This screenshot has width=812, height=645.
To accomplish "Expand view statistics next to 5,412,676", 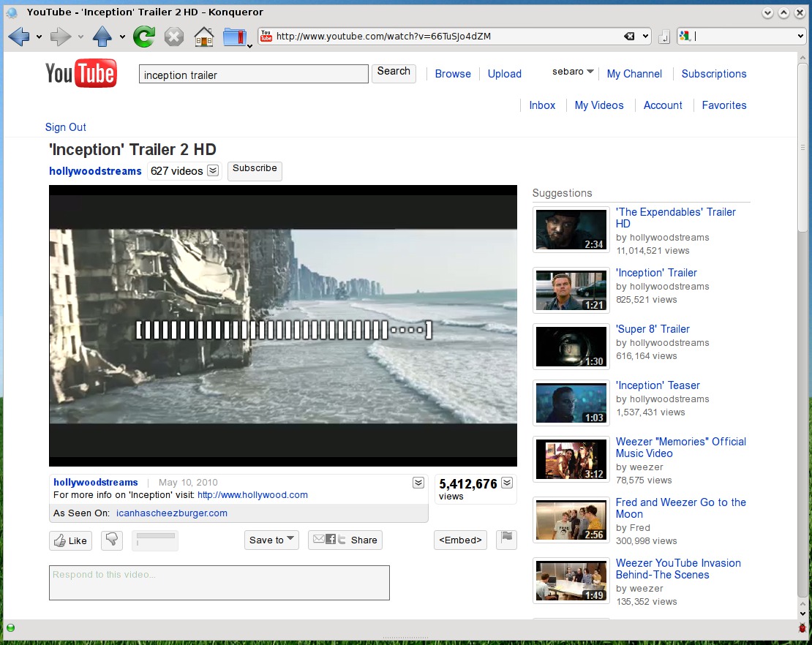I will point(507,483).
